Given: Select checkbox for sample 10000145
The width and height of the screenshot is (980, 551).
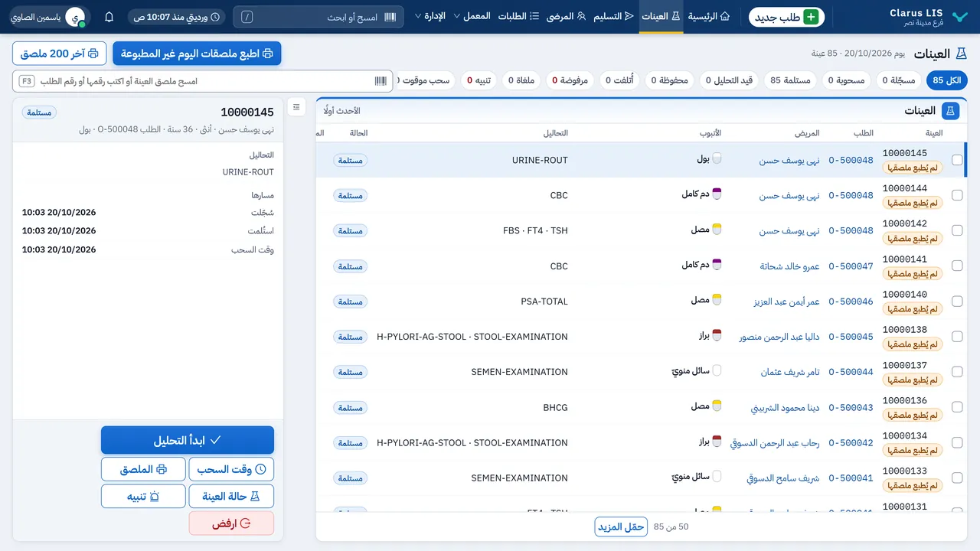Looking at the screenshot, I should point(957,160).
